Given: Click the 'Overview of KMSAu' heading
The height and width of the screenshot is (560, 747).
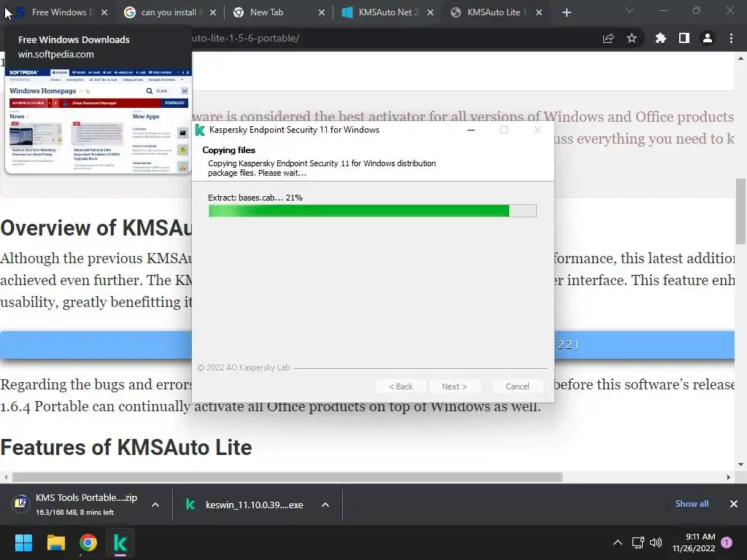Looking at the screenshot, I should point(96,227).
